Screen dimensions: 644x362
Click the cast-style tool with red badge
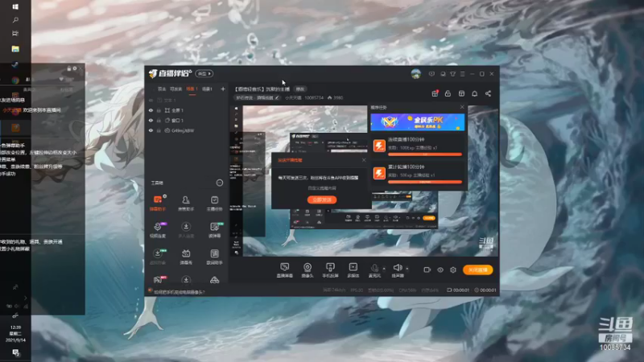pos(158,280)
